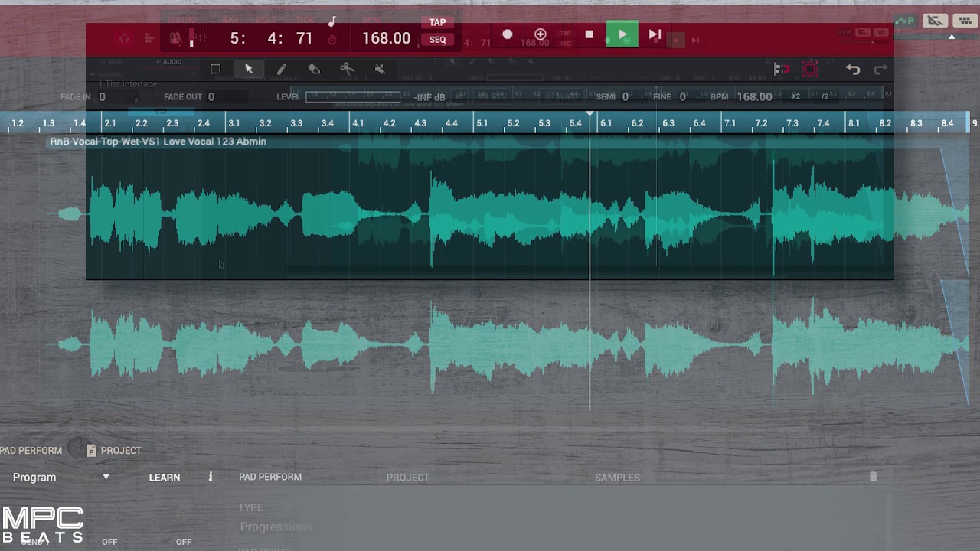The height and width of the screenshot is (551, 980).
Task: Select the RnB-Vocal-Top-Wet-VS1 region name
Action: 158,142
